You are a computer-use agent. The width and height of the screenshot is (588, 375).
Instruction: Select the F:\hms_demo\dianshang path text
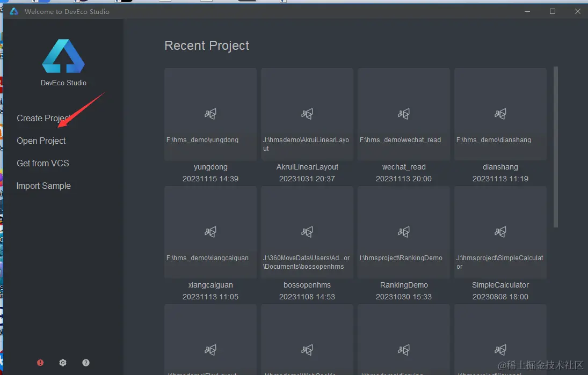493,139
